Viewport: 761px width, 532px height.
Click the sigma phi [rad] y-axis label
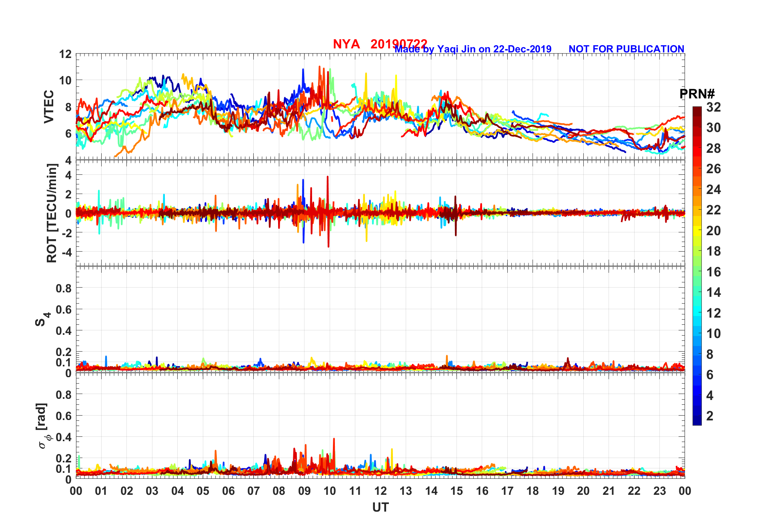coord(42,426)
